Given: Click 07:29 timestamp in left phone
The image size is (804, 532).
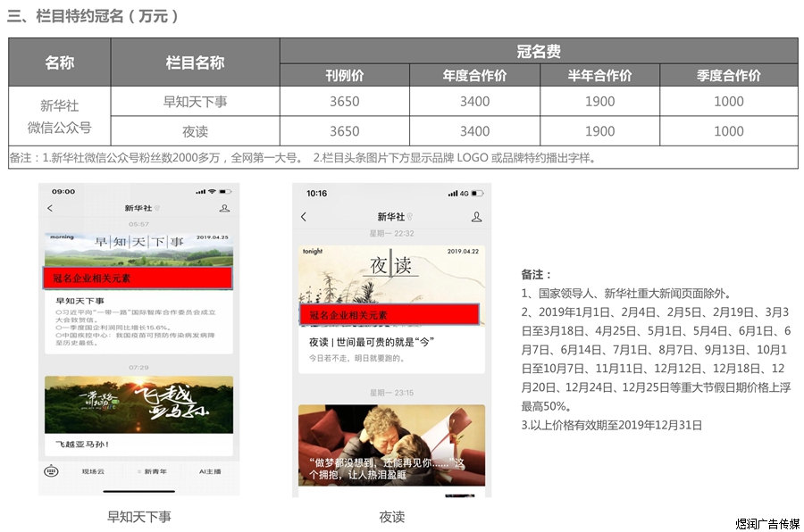Looking at the screenshot, I should point(138,368).
